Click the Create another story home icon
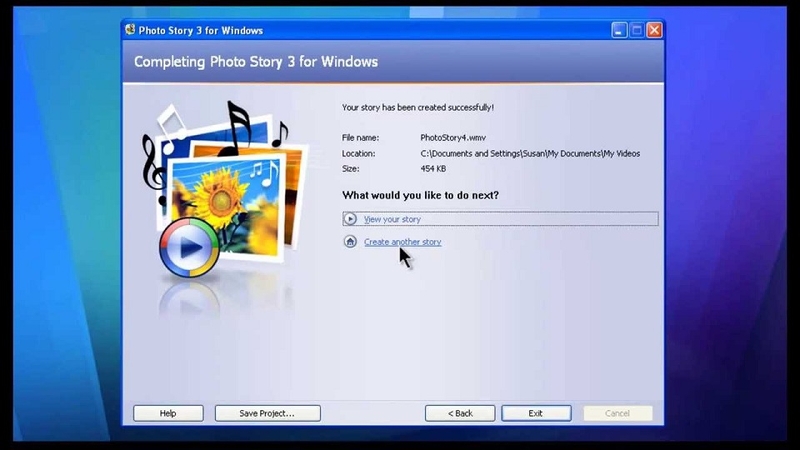The height and width of the screenshot is (450, 800). coord(350,241)
